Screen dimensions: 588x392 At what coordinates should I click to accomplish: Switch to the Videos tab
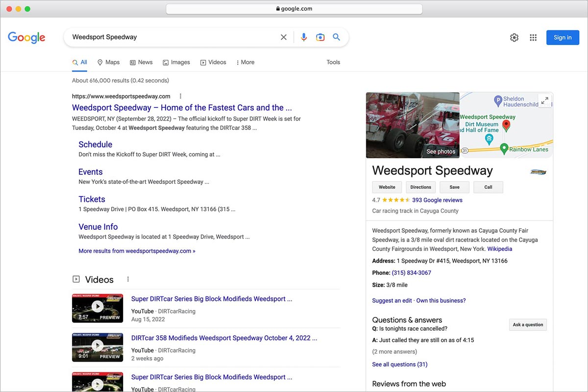tap(213, 62)
